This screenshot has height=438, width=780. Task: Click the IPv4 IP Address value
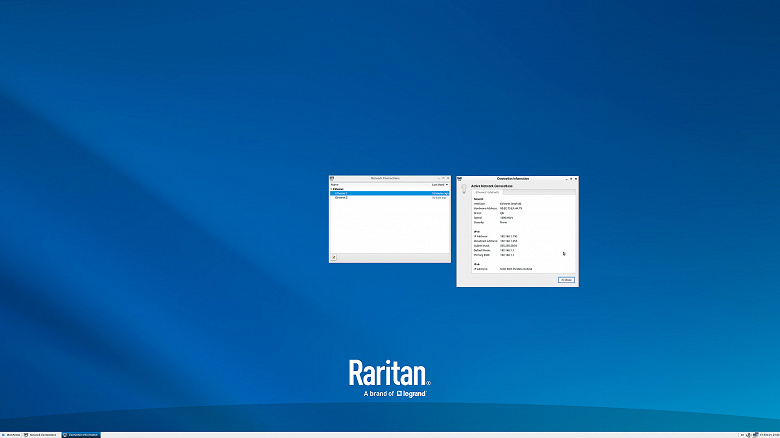[x=508, y=236]
